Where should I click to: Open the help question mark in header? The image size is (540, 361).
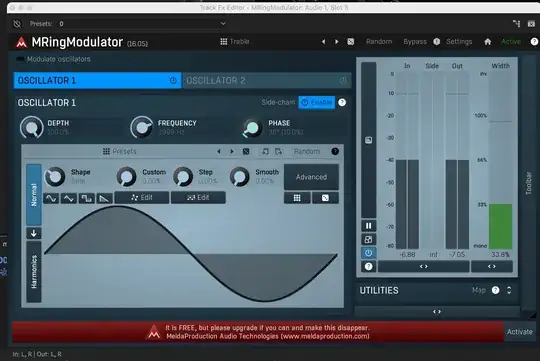[534, 42]
